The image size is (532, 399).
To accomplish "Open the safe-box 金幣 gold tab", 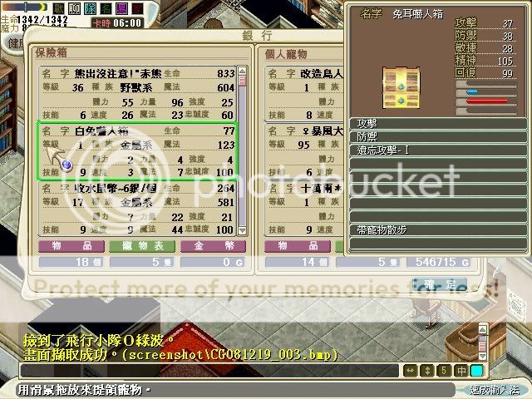I will point(213,246).
